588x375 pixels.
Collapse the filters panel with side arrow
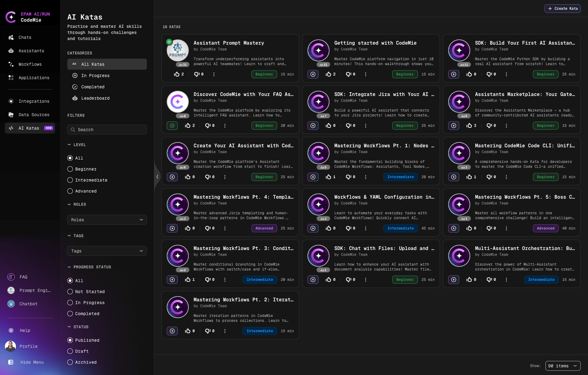(157, 177)
